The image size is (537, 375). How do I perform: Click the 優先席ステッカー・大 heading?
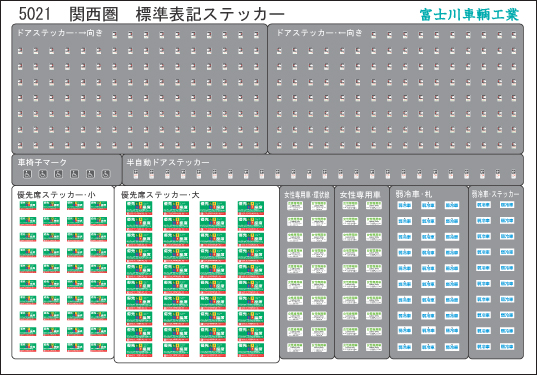tap(160, 195)
